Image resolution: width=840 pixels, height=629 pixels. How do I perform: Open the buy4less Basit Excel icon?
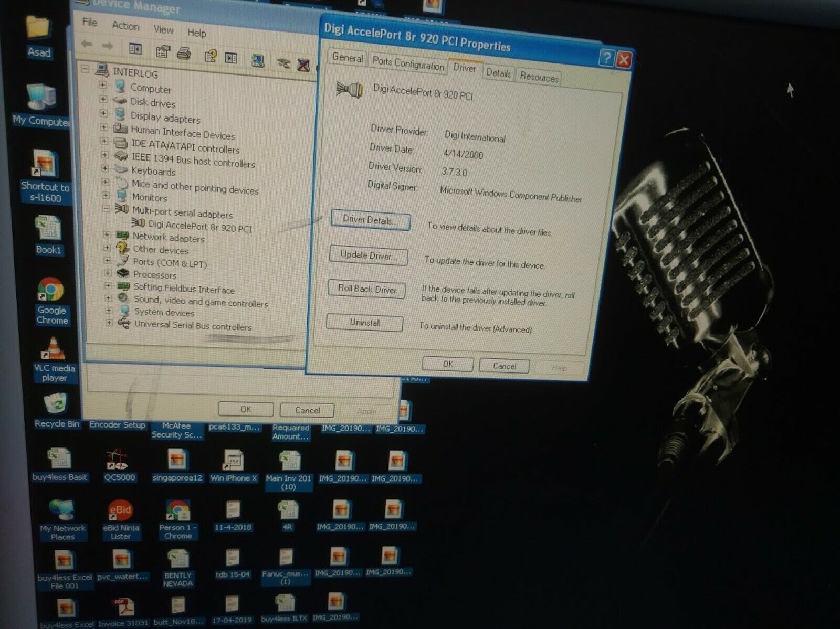click(59, 465)
